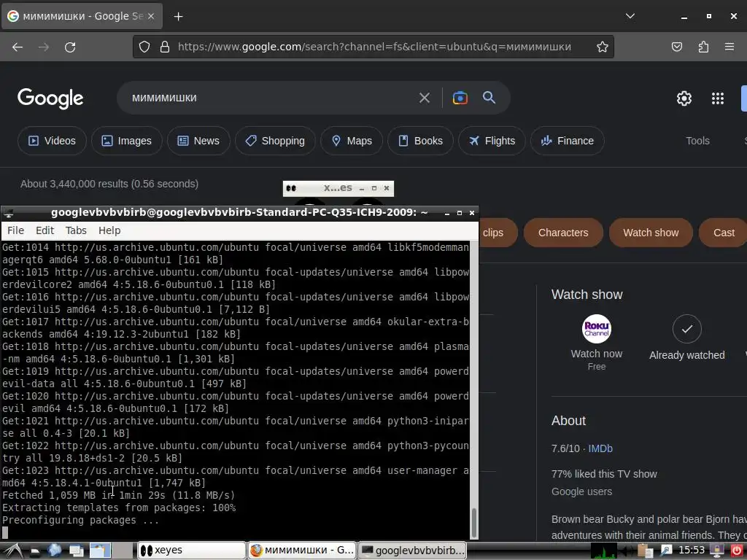Open the IMDb rating link
Screen dimensions: 747x560
click(600, 448)
